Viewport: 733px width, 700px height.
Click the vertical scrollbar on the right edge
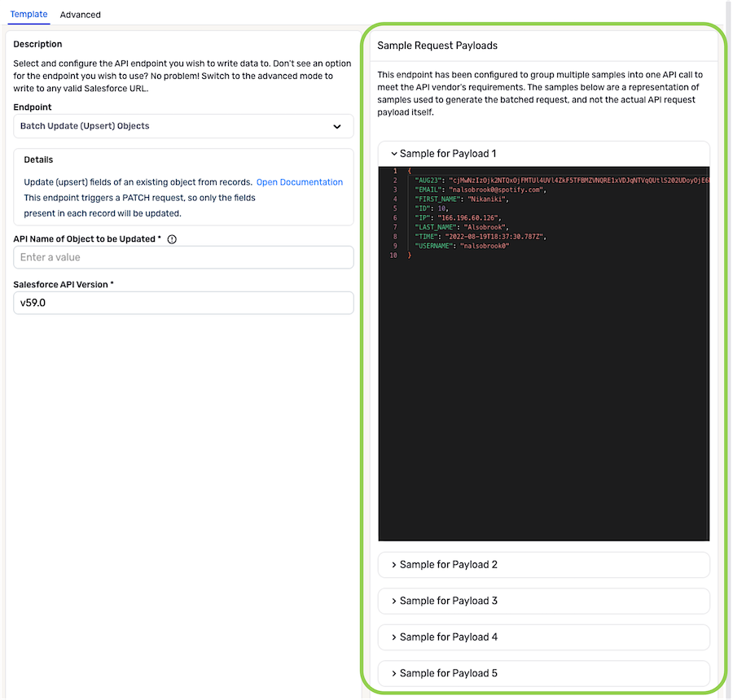point(727,350)
